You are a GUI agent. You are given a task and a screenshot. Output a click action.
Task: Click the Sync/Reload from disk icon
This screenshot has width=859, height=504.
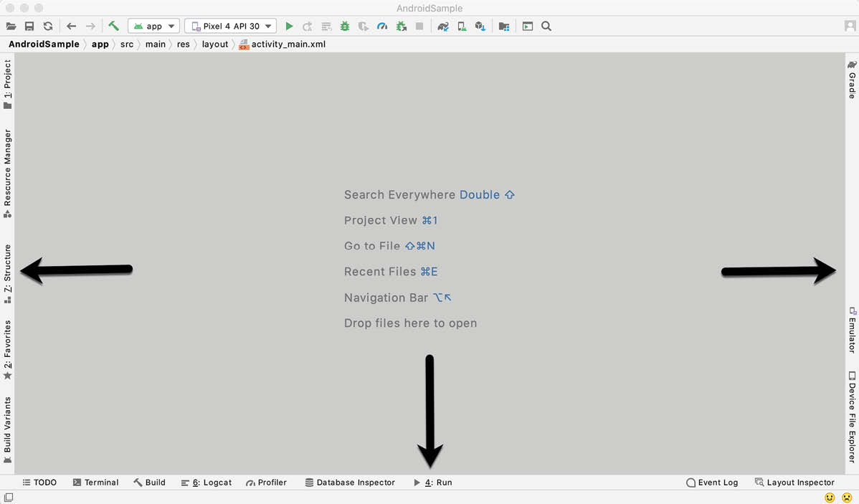[48, 27]
